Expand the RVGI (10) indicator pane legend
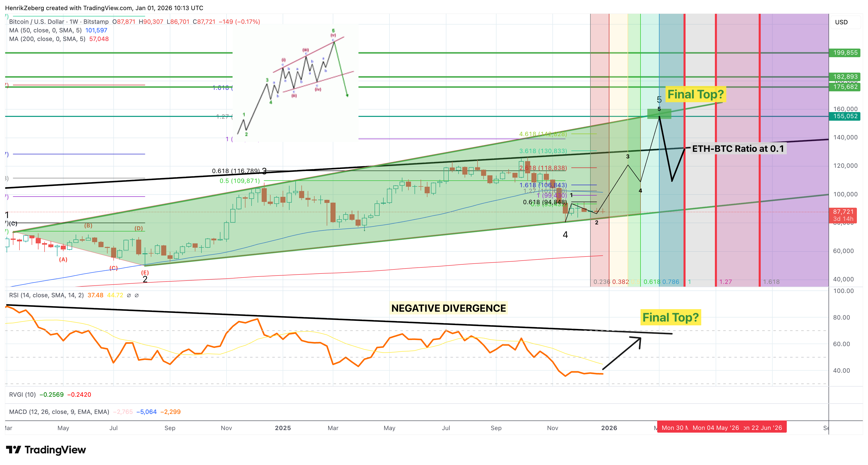Image resolution: width=868 pixels, height=465 pixels. pos(22,395)
